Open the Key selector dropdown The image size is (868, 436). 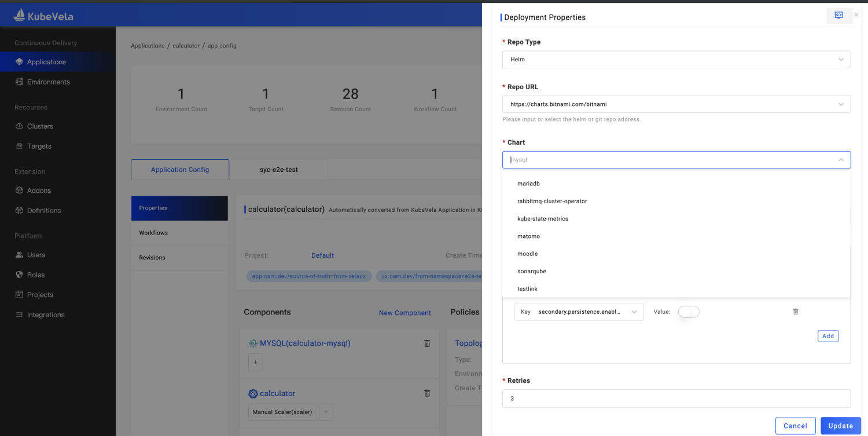(579, 312)
